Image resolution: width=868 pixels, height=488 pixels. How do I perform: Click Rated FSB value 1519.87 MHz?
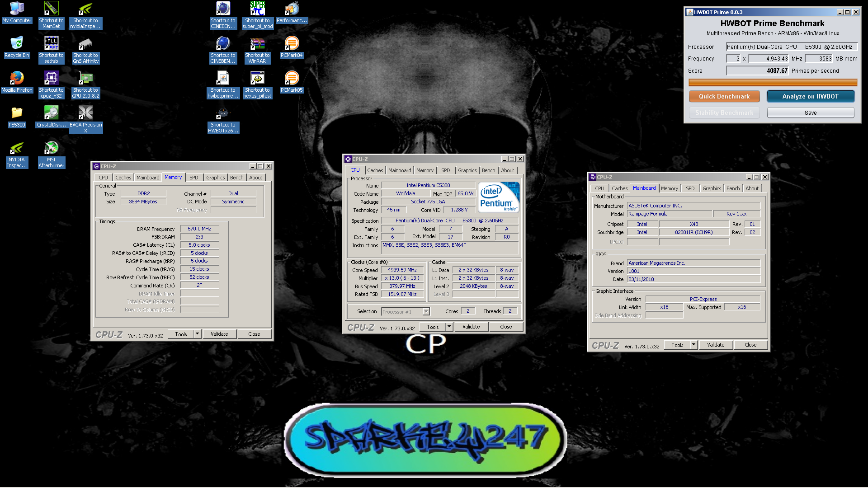click(402, 294)
